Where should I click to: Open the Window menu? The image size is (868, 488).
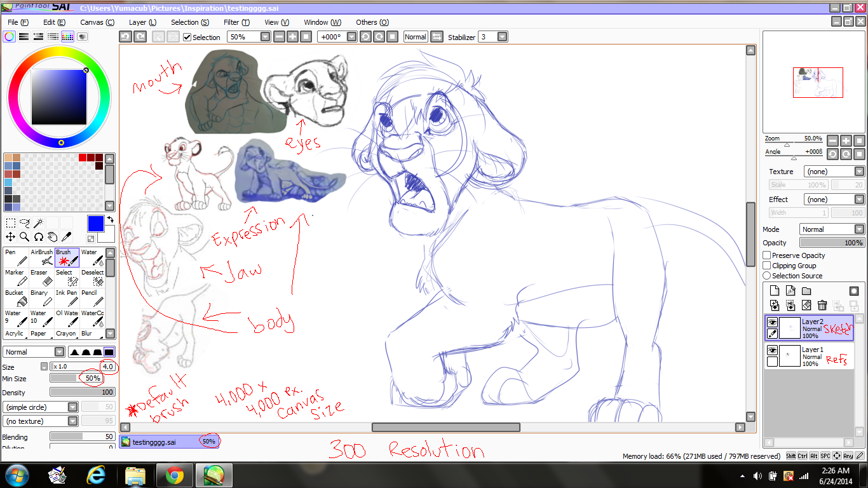coord(322,22)
